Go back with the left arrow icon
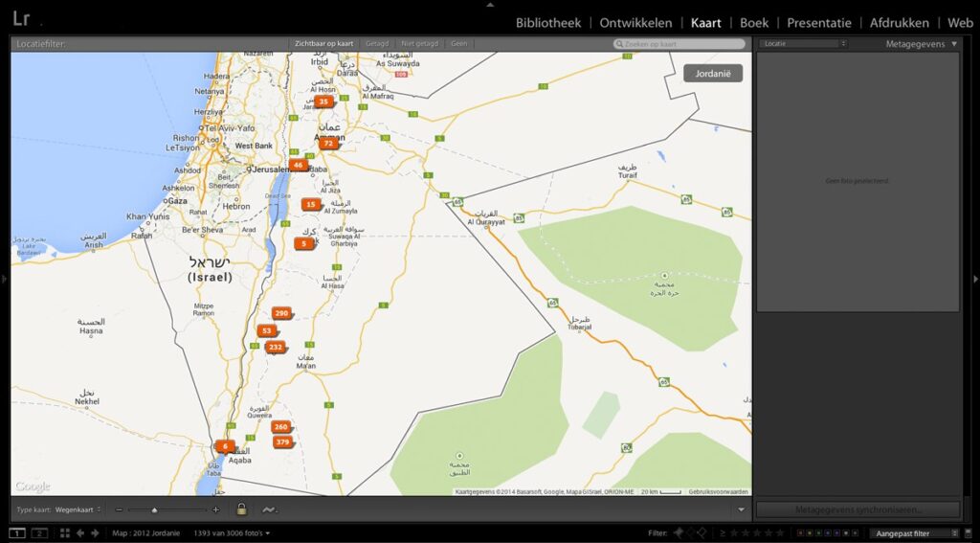 click(x=80, y=532)
